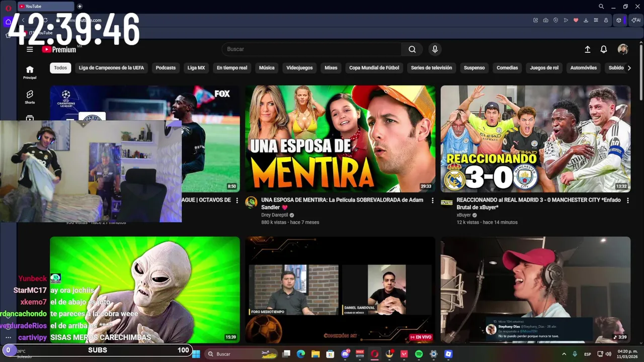The image size is (644, 362).
Task: Open options for Real Madrid reaction video
Action: coord(627,200)
